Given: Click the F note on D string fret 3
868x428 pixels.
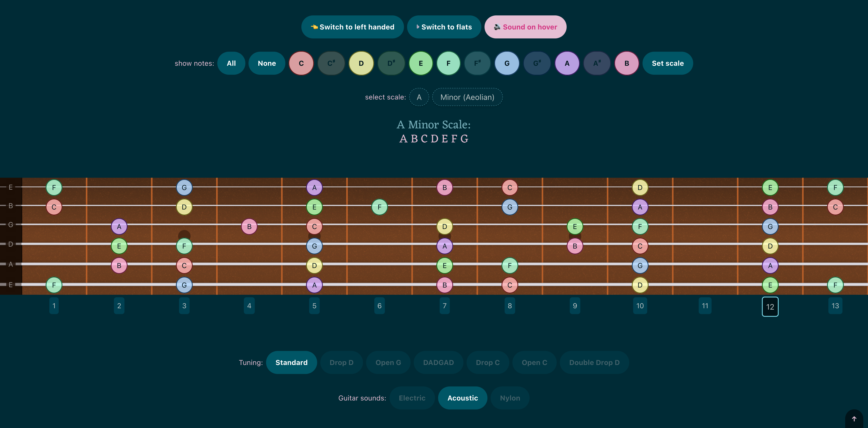Looking at the screenshot, I should 184,246.
